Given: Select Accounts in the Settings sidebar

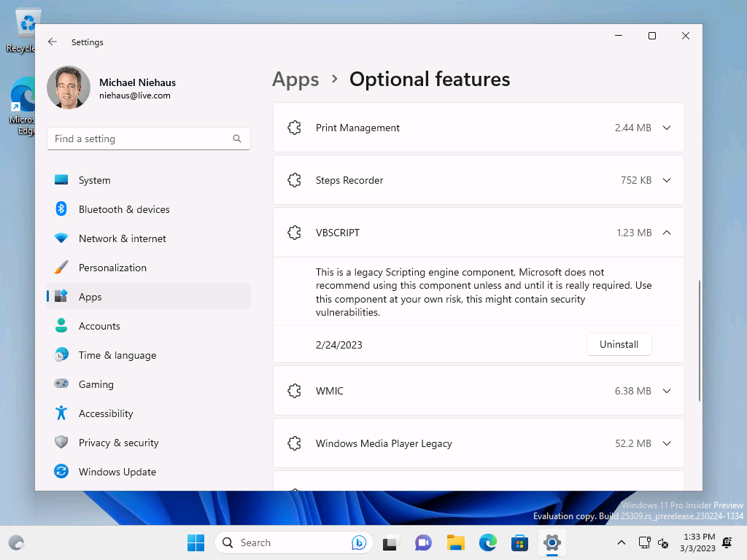Looking at the screenshot, I should coord(99,325).
